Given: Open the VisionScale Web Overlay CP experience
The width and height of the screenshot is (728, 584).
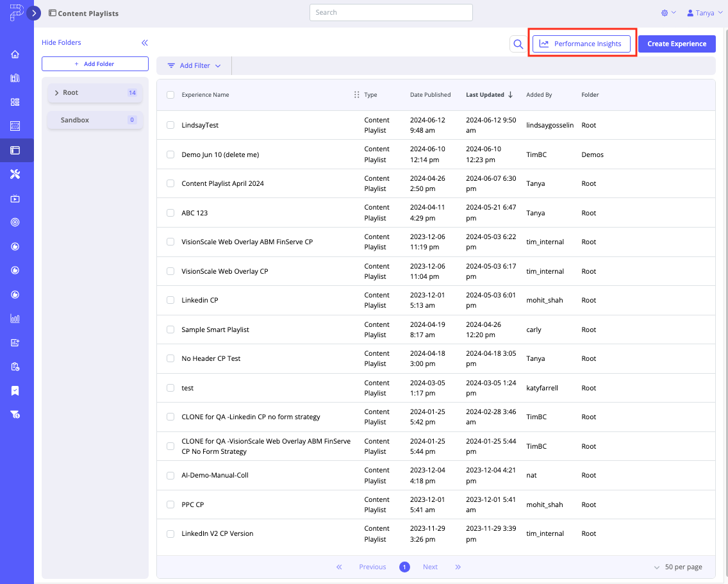Looking at the screenshot, I should (x=225, y=271).
